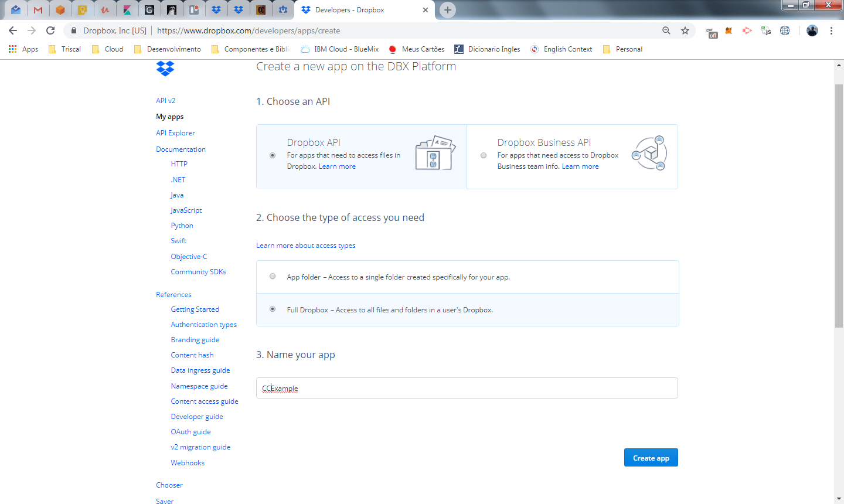Open API Explorer in the sidebar
This screenshot has height=504, width=844.
(x=176, y=133)
